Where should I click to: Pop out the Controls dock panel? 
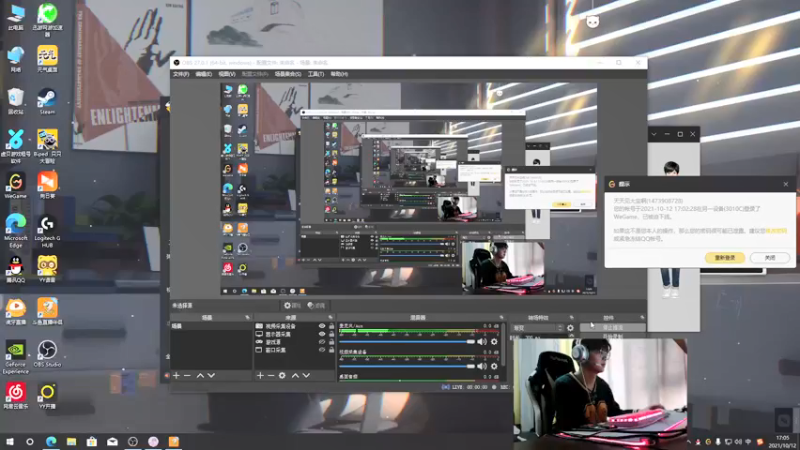pyautogui.click(x=642, y=317)
